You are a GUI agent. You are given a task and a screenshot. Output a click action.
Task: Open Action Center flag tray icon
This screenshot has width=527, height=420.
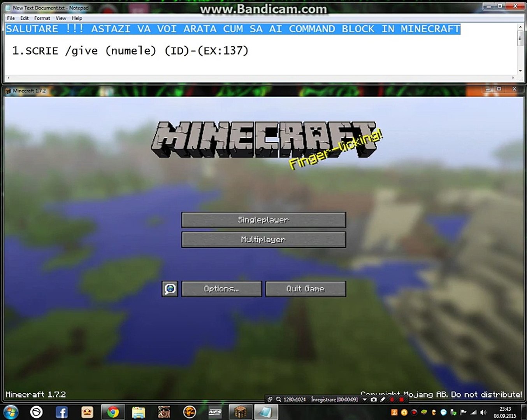pyautogui.click(x=464, y=412)
